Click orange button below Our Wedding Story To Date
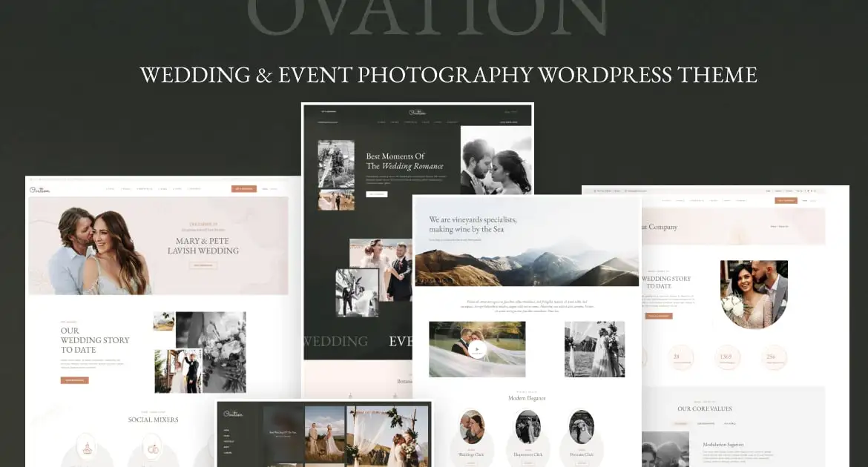 click(75, 380)
